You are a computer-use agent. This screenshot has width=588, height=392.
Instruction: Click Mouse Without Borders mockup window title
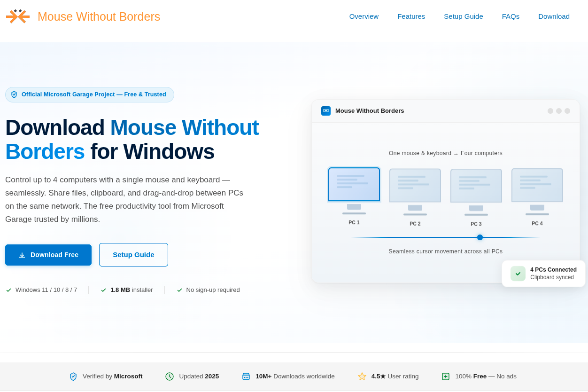click(370, 111)
